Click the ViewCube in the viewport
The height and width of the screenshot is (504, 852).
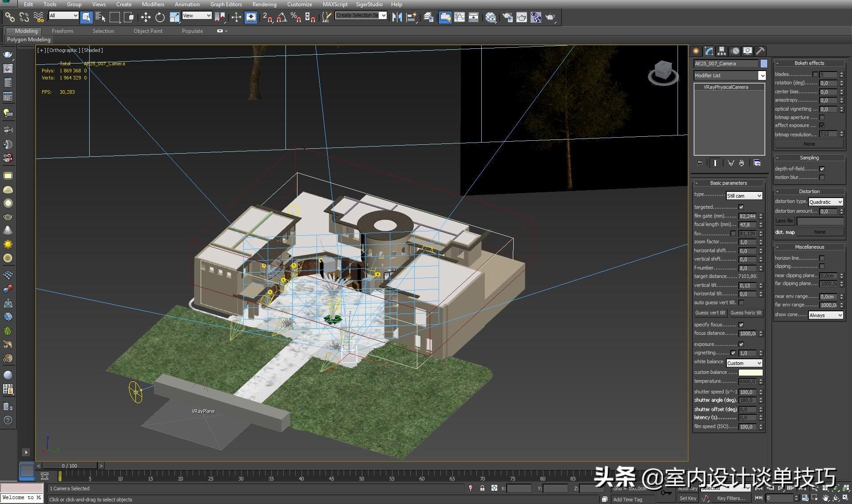pos(663,72)
